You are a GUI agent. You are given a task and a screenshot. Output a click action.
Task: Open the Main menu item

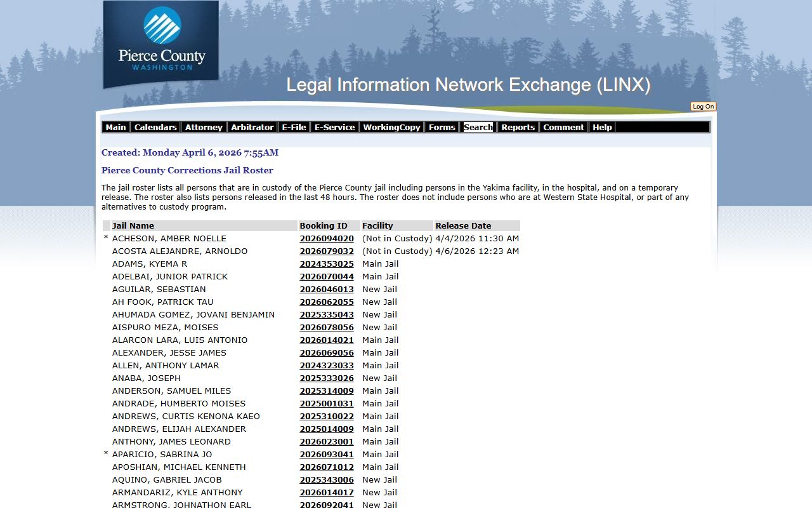coord(115,127)
